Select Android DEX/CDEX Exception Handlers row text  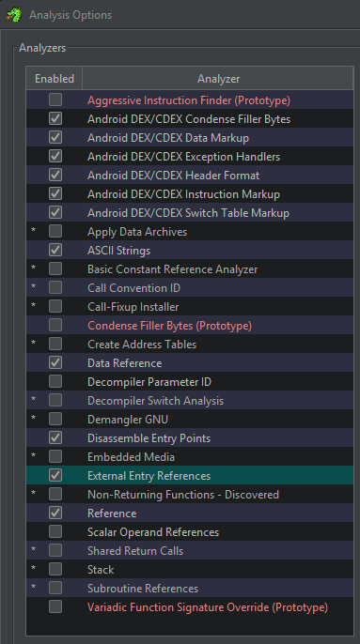183,157
